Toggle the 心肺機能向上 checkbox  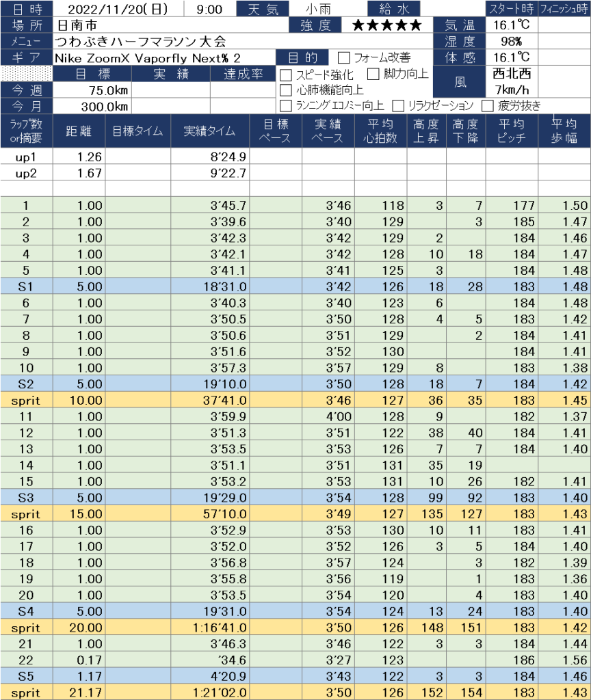coord(286,90)
